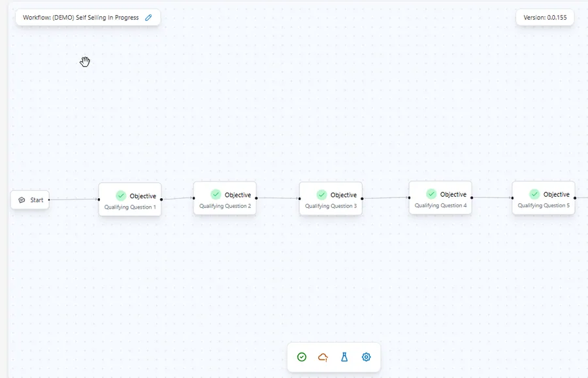Select the Qualifying Question 3 objective node

pos(331,199)
